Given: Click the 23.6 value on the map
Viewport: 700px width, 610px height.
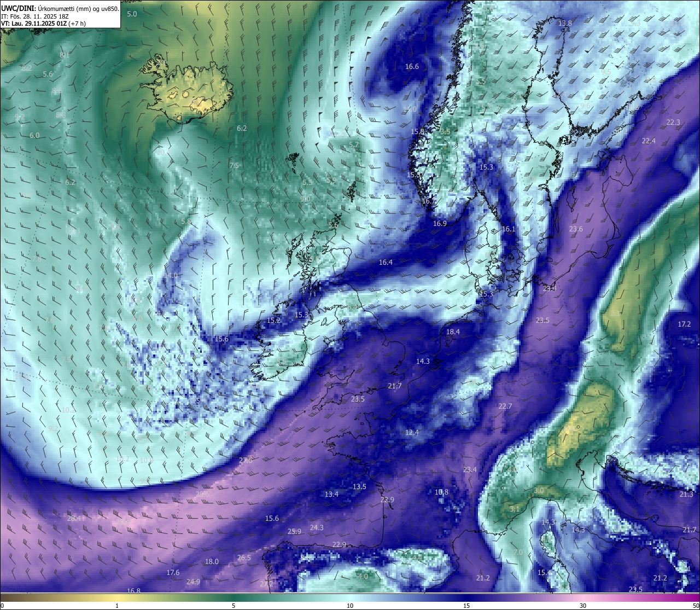Looking at the screenshot, I should point(576,229).
